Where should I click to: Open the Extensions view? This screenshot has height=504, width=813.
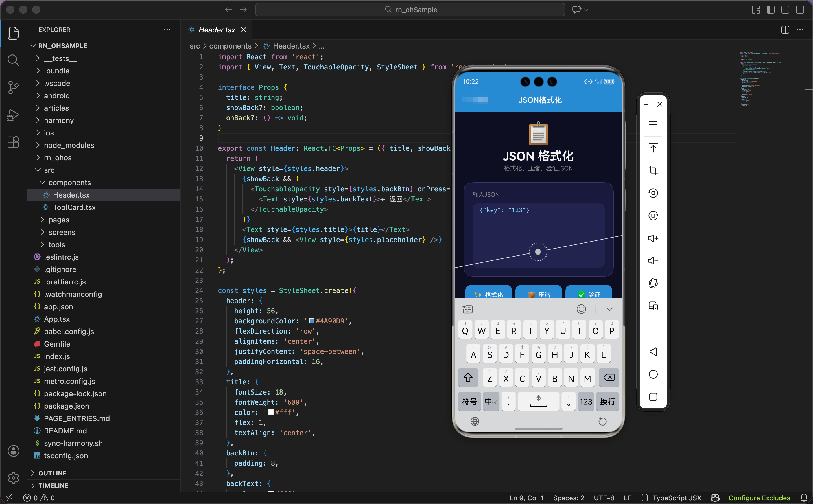click(x=13, y=142)
